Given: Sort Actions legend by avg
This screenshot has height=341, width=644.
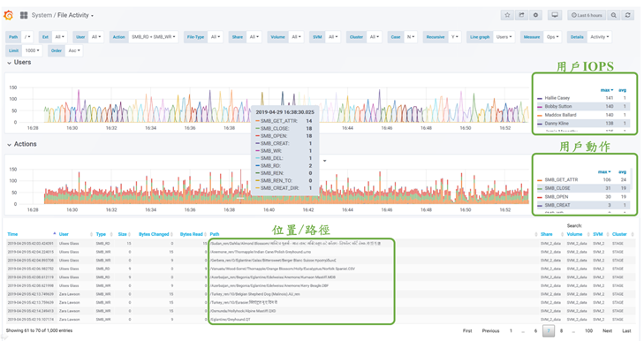Looking at the screenshot, I should (622, 171).
